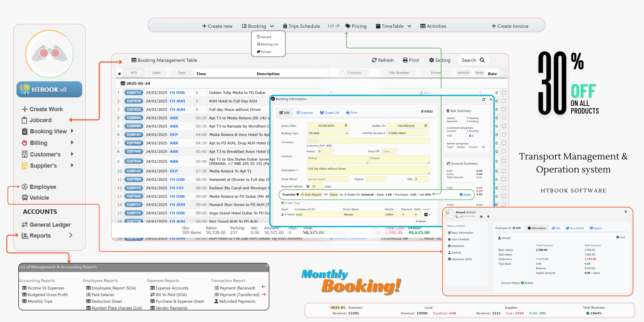Click the Trips Schedule bus icon
The width and height of the screenshot is (644, 322).
pyautogui.click(x=285, y=26)
